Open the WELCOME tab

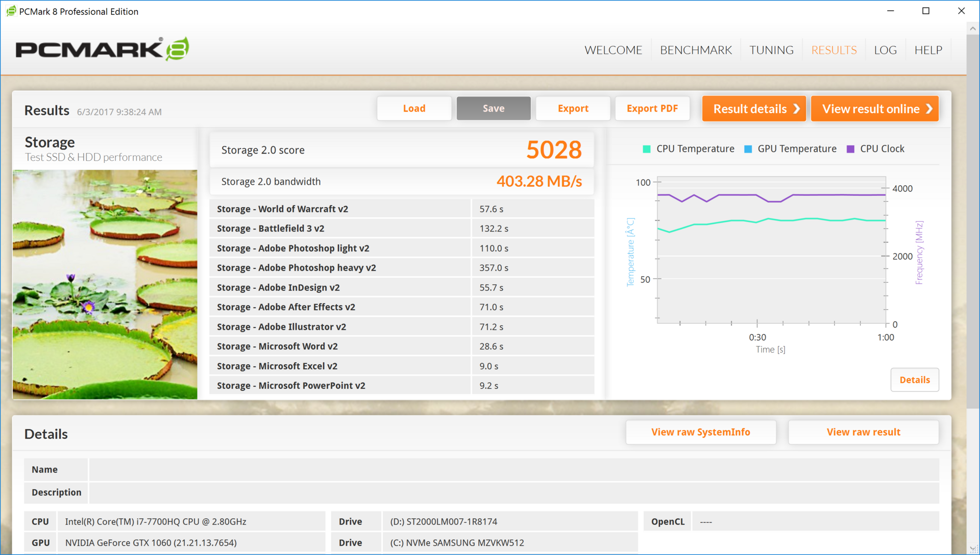613,50
